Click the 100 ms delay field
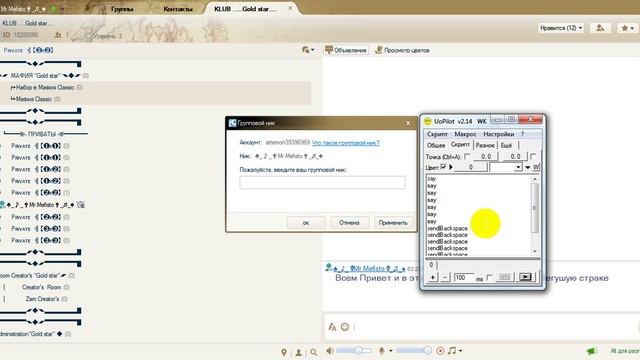The width and height of the screenshot is (640, 360). click(x=464, y=277)
